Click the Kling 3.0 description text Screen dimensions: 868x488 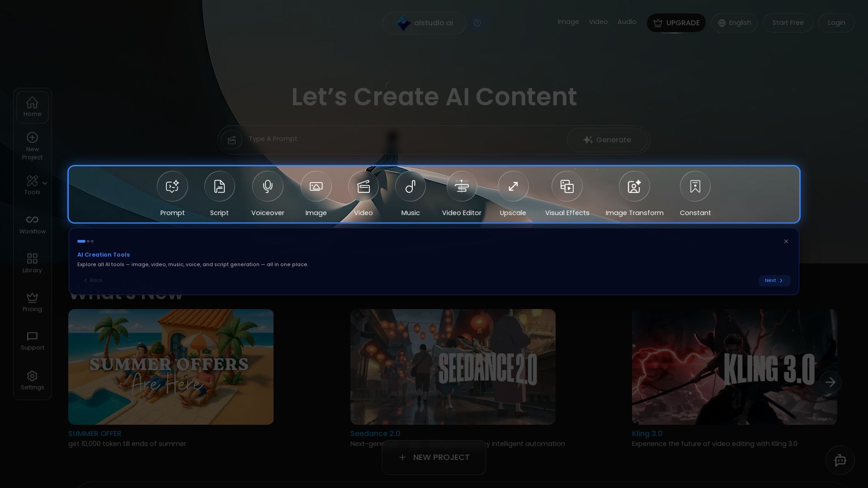(x=714, y=444)
